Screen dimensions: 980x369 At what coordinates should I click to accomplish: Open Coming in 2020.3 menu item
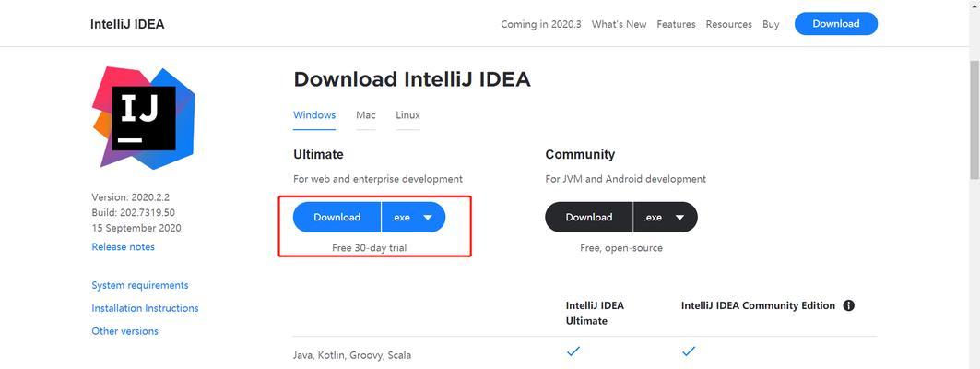point(540,24)
